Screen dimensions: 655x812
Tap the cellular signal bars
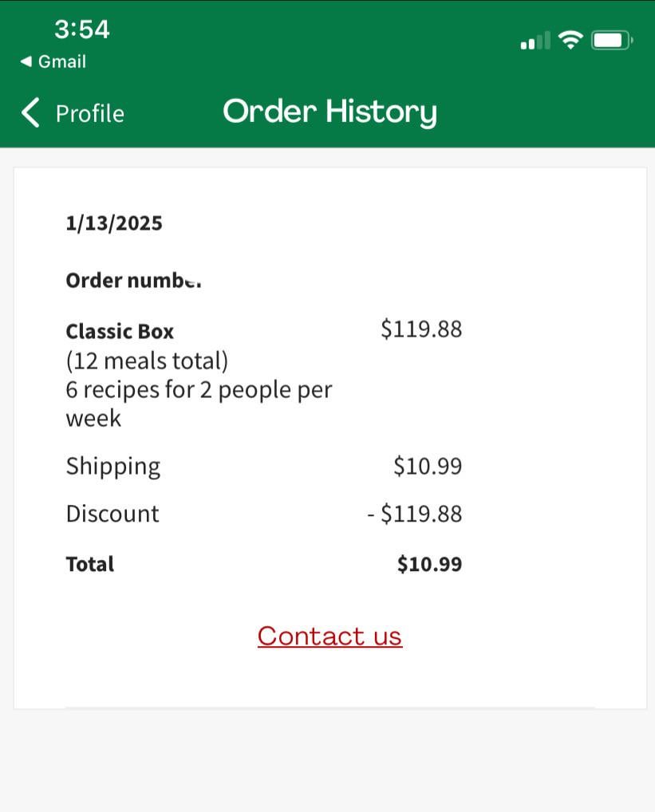[x=535, y=41]
